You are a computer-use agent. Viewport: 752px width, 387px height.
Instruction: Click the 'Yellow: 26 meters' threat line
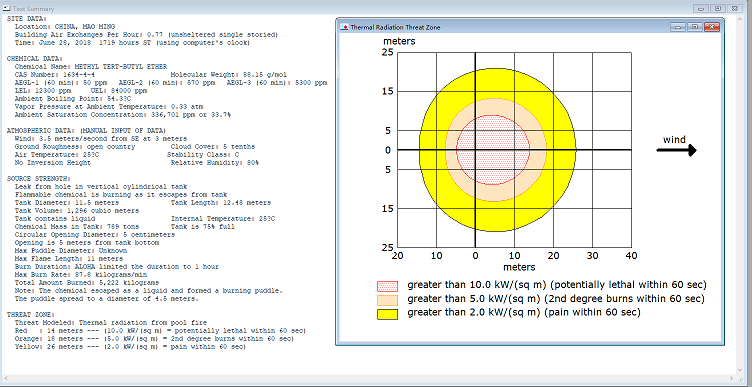pos(130,347)
